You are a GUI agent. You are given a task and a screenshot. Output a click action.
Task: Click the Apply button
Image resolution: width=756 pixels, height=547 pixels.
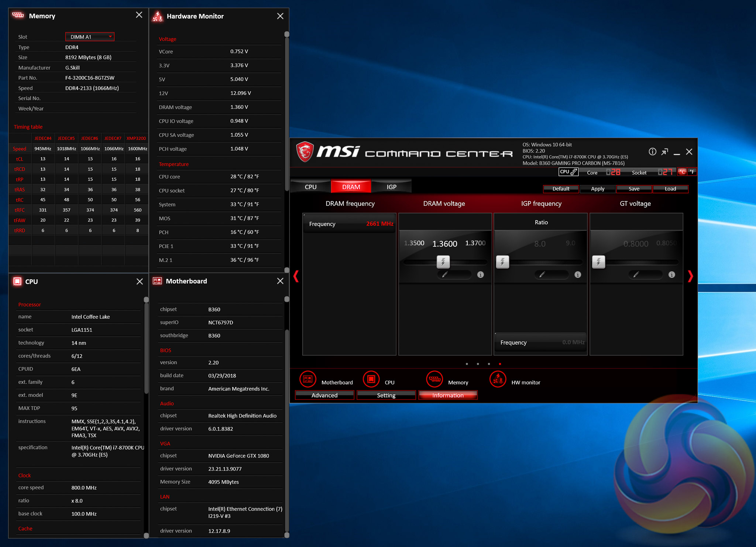597,189
